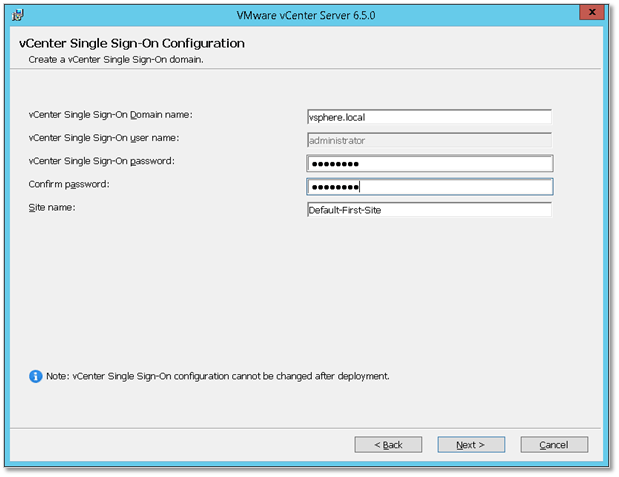This screenshot has height=477, width=619.
Task: Click the VMware vCenter Server 6.5.0 title bar
Action: click(306, 15)
